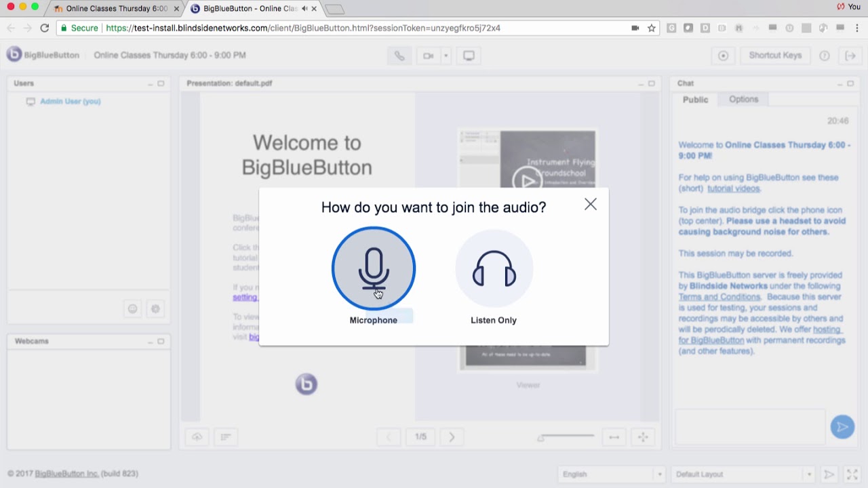Switch to the chat Options tab

click(744, 99)
